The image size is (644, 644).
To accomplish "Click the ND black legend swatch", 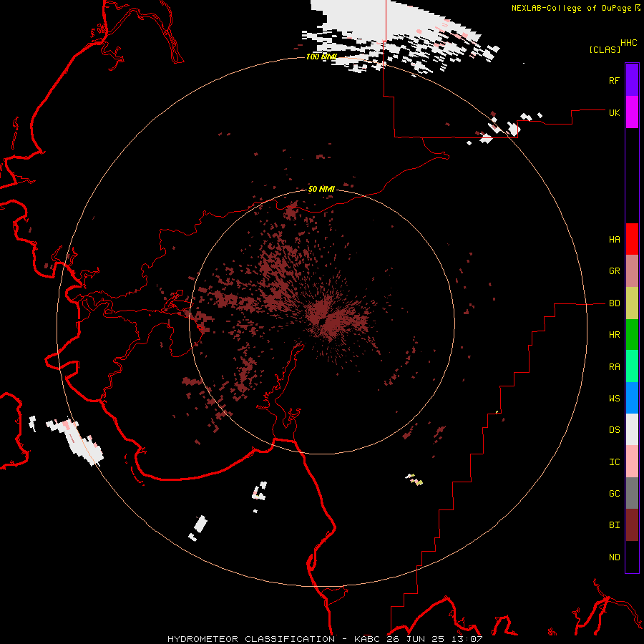I will 632,557.
